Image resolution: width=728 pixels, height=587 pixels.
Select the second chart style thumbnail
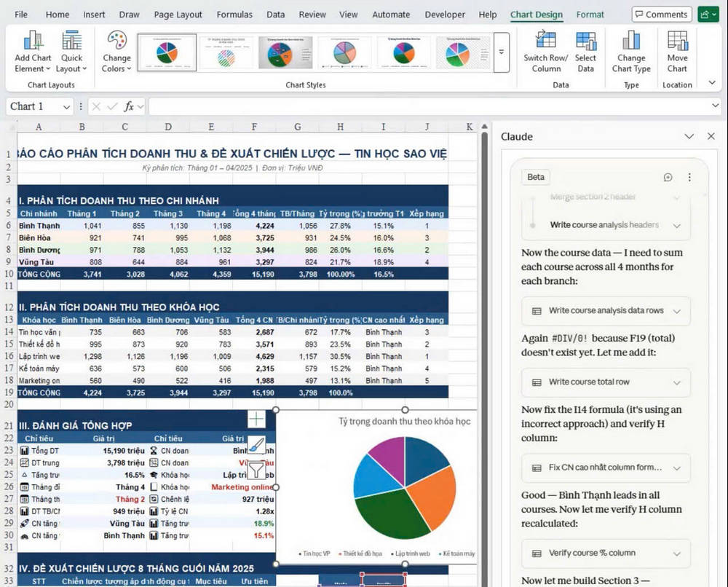point(226,52)
